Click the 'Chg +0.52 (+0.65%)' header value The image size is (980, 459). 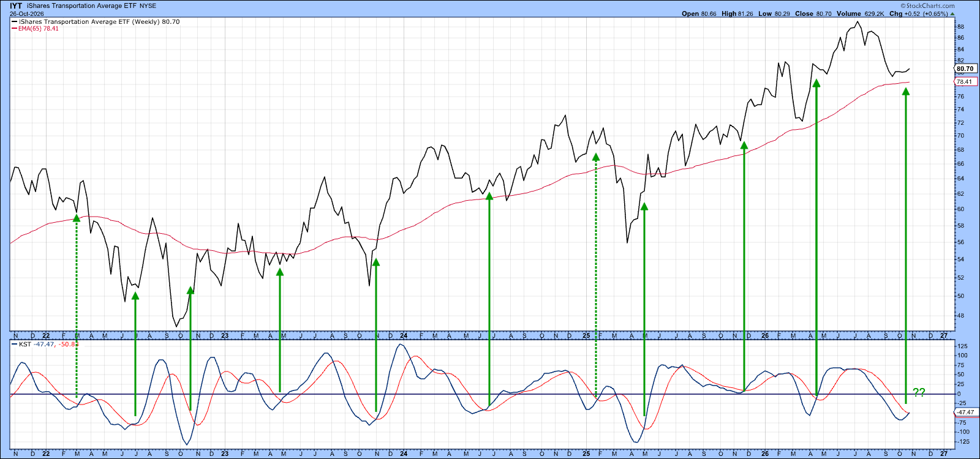[x=919, y=13]
